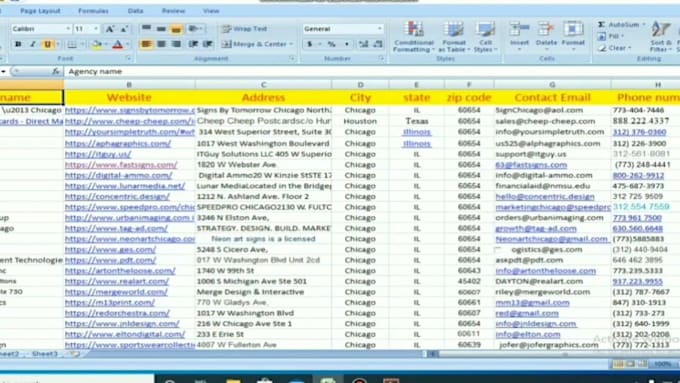The image size is (680, 383).
Task: Open the fastsigns.com website link
Action: (121, 165)
